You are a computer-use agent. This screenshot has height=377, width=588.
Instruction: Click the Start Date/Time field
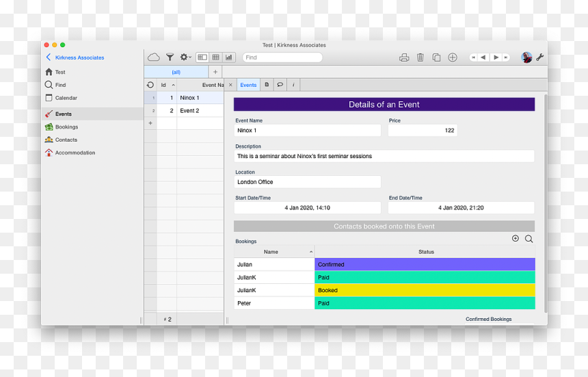coord(308,208)
